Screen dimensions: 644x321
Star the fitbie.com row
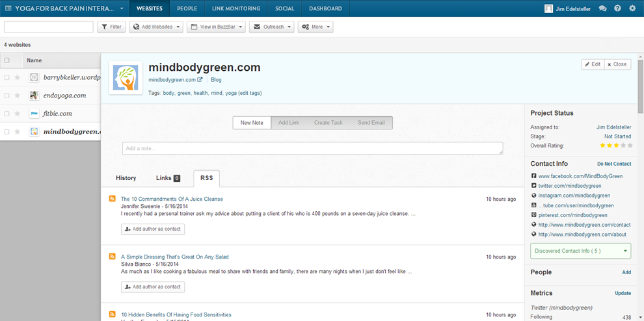pyautogui.click(x=18, y=113)
